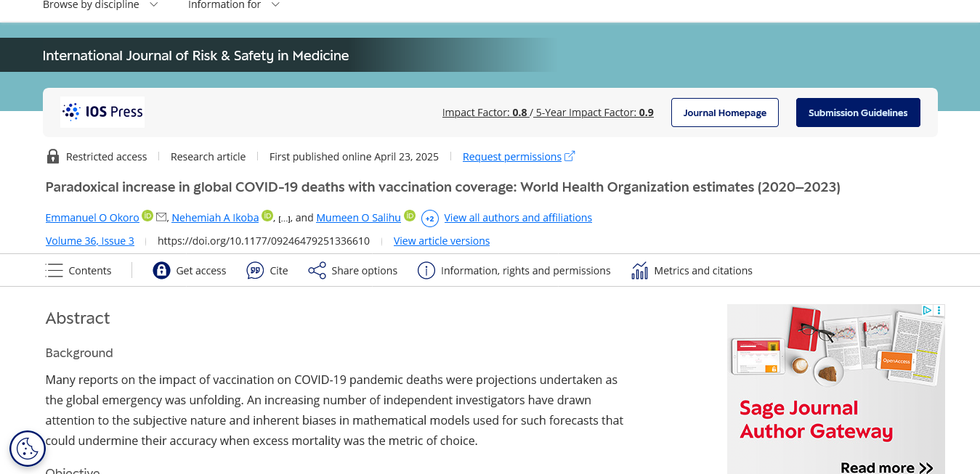This screenshot has height=474, width=980.
Task: Open the cookie settings icon
Action: pos(28,449)
